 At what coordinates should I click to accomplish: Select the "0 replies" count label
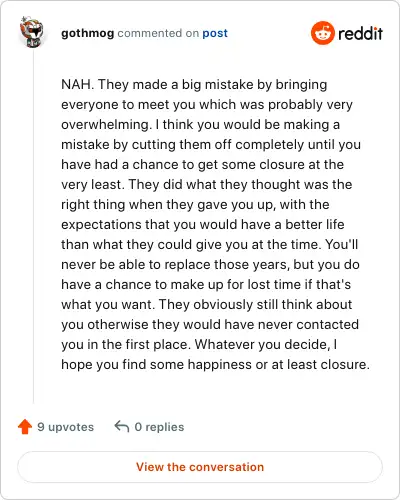(159, 427)
